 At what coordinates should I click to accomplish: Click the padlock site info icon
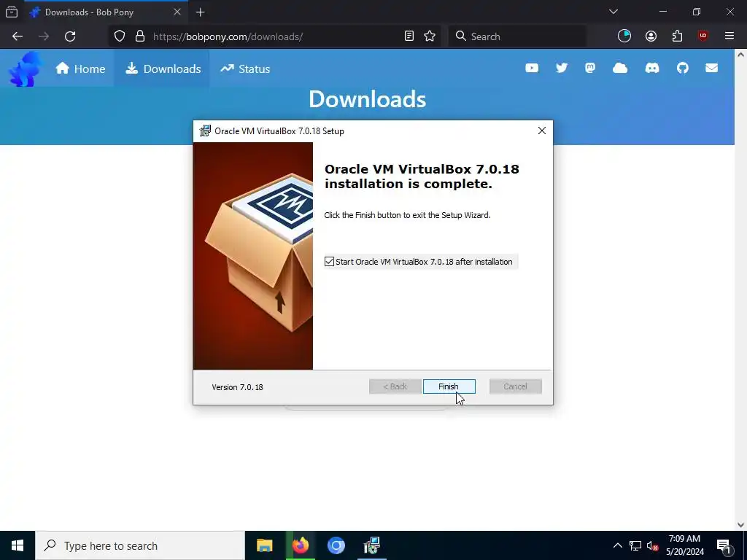pyautogui.click(x=140, y=36)
